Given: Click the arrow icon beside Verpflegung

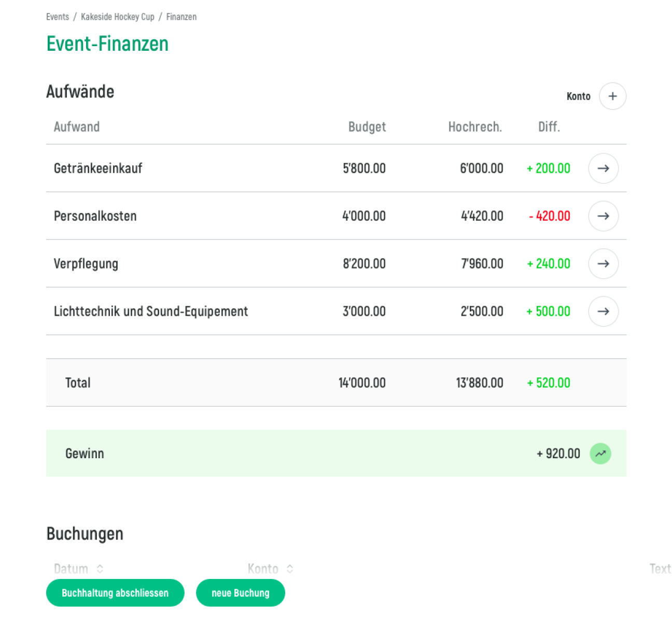Looking at the screenshot, I should [x=603, y=264].
